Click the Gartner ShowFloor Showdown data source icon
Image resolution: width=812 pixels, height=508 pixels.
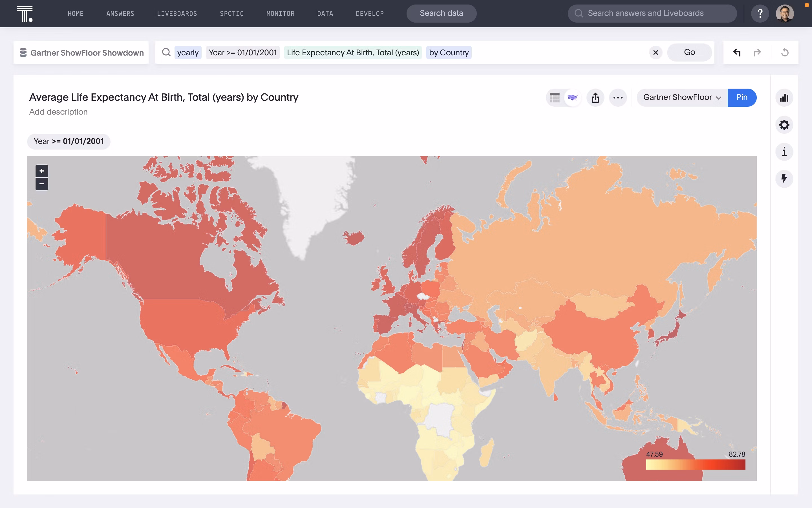point(23,52)
